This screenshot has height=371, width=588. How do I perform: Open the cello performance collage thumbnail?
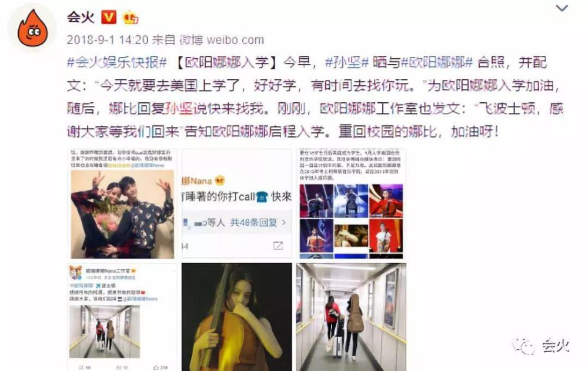351,203
